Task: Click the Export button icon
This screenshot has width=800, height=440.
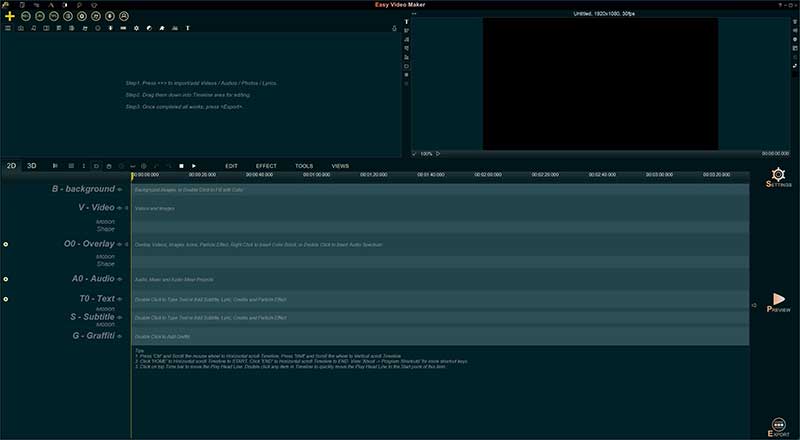Action: tap(779, 424)
